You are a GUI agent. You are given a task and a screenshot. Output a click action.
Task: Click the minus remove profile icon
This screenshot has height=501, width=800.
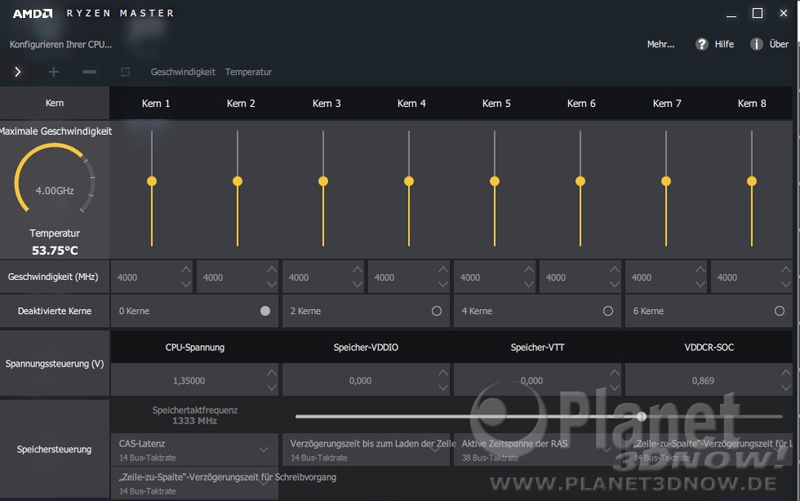click(x=89, y=72)
